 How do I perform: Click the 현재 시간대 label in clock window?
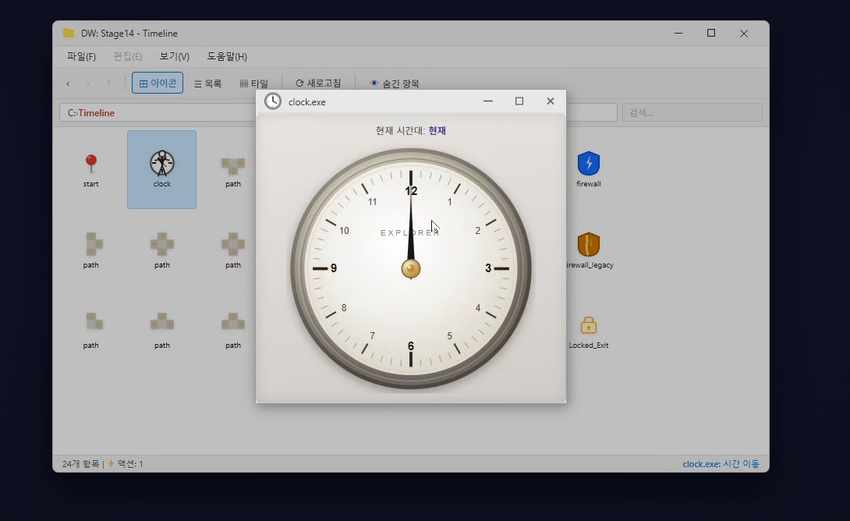[x=401, y=131]
